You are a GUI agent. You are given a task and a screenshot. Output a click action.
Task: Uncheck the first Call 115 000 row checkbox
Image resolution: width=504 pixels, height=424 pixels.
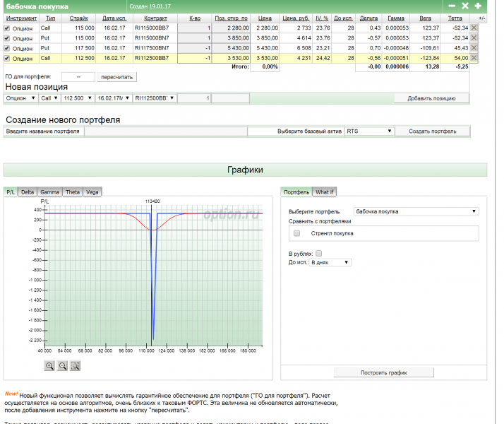[x=7, y=28]
